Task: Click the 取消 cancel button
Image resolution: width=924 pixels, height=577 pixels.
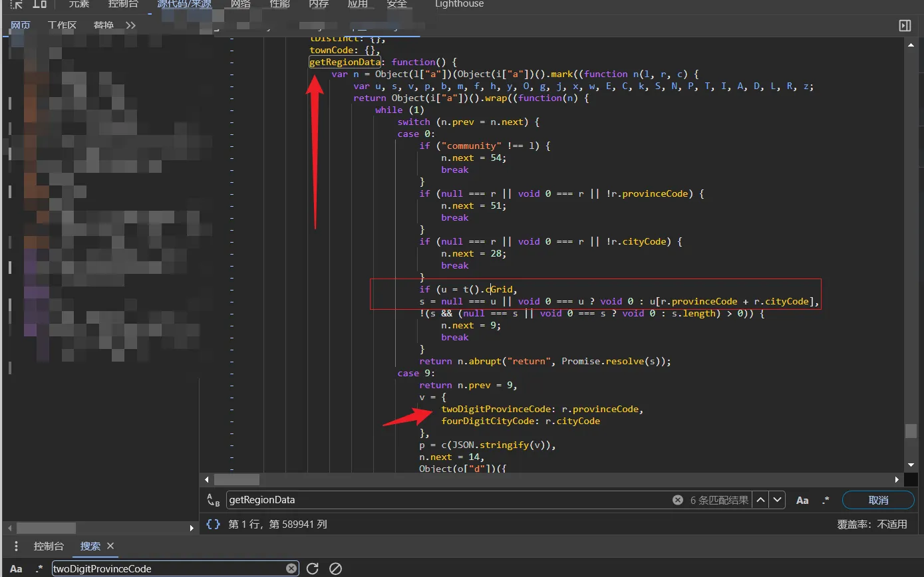Action: pos(878,500)
